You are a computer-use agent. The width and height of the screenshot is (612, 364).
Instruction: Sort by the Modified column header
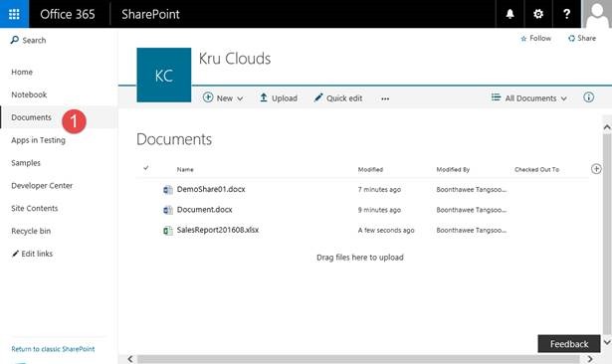tap(370, 169)
